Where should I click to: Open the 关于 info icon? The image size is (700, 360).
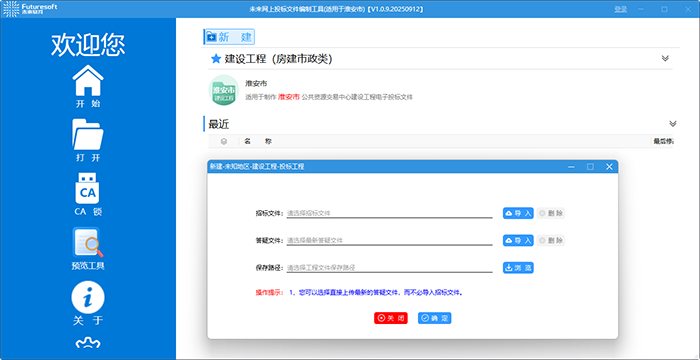point(88,297)
